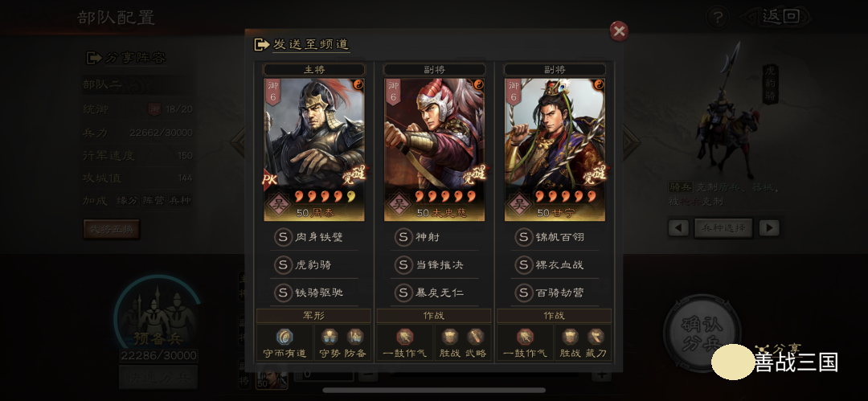Switch to previous troop type arrow

click(678, 227)
